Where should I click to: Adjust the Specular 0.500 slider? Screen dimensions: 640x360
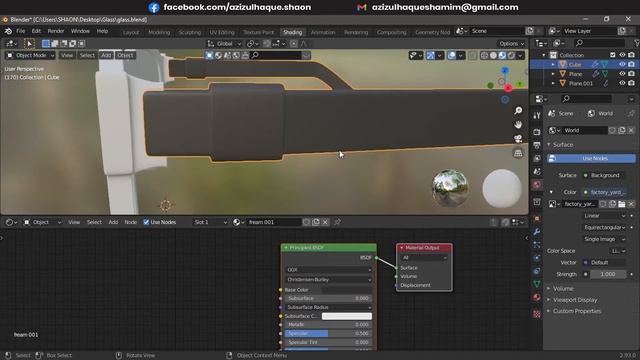[x=328, y=333]
